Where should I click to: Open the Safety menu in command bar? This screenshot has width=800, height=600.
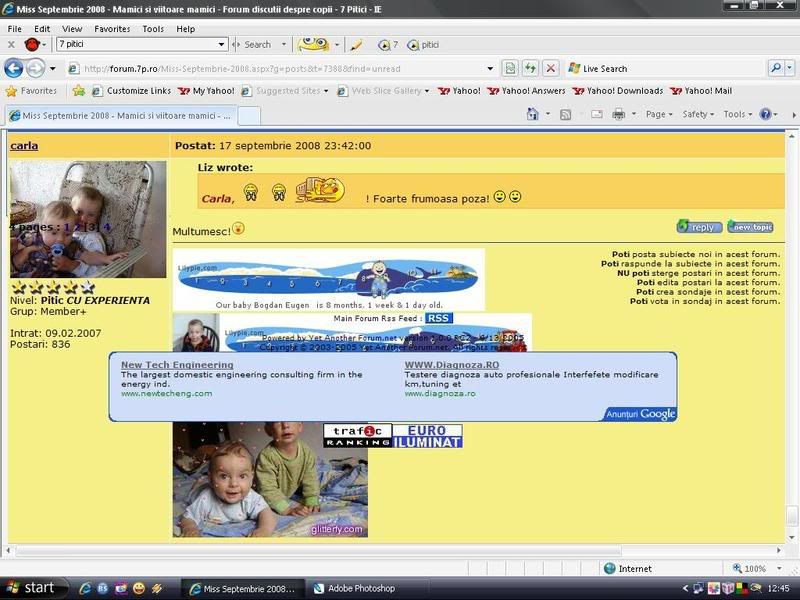pos(698,114)
